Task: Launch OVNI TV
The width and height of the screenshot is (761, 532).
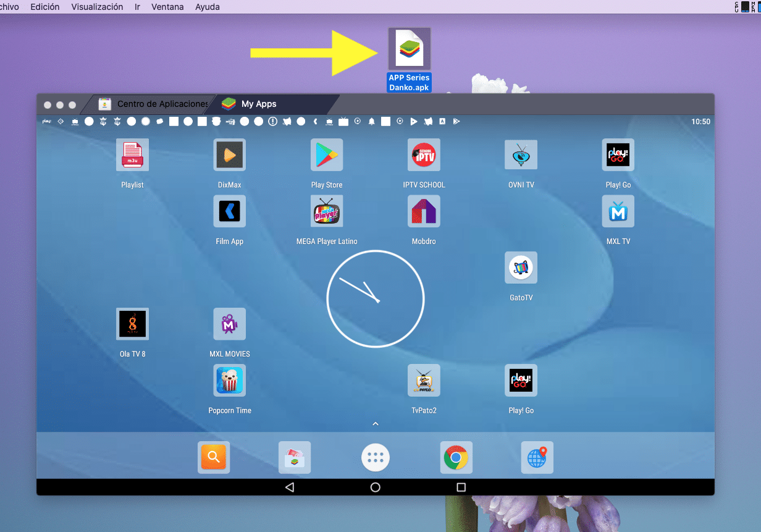Action: pos(521,154)
